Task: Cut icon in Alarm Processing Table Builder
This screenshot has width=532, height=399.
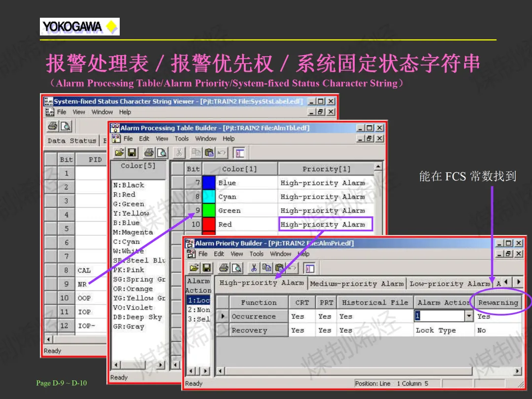Action: tap(179, 153)
